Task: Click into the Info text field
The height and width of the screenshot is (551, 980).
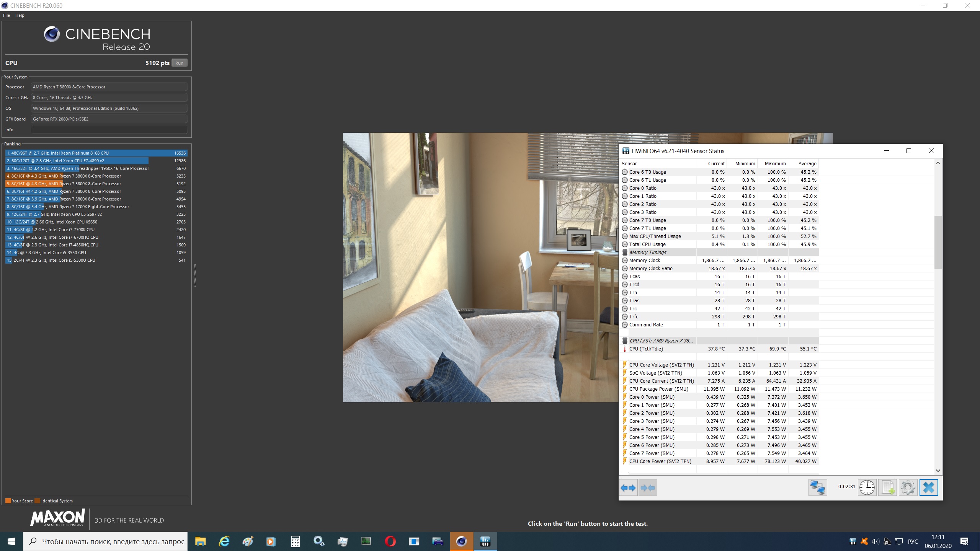Action: tap(109, 130)
